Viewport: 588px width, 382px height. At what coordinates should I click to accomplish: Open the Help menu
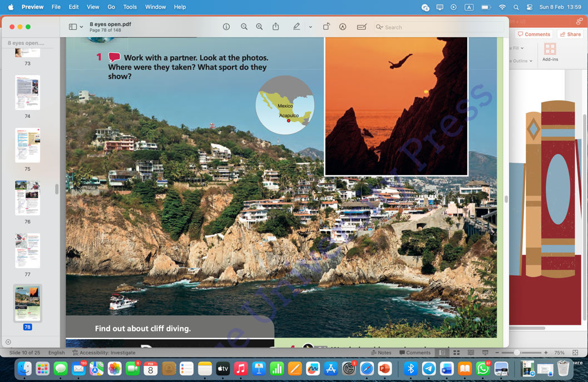coord(180,7)
